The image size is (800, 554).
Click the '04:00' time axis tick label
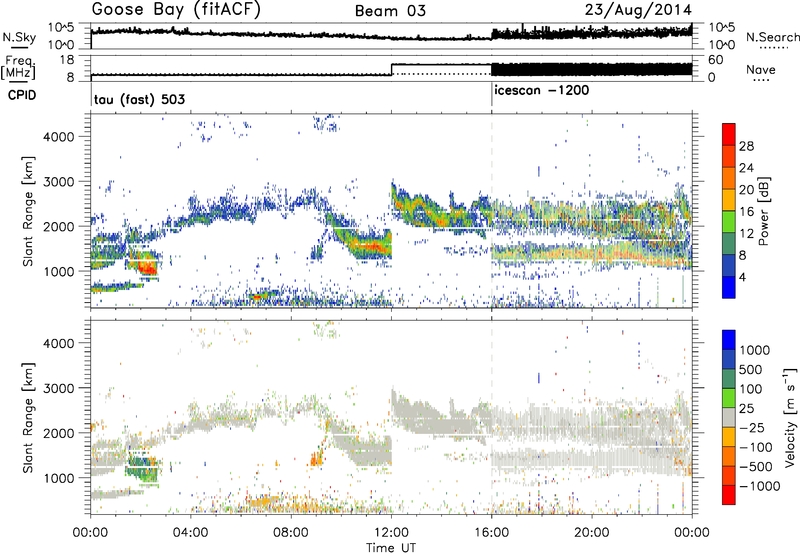click(x=191, y=533)
